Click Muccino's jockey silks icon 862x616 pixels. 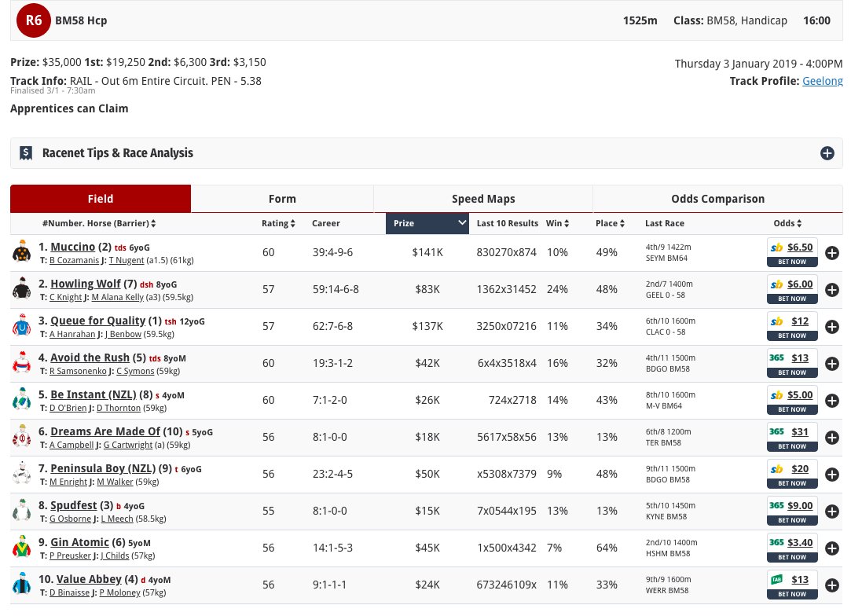pyautogui.click(x=22, y=252)
